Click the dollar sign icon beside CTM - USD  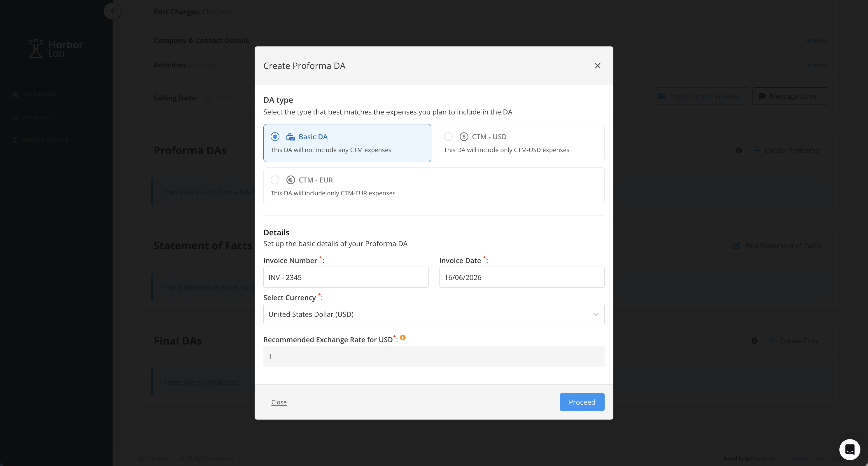pyautogui.click(x=464, y=137)
